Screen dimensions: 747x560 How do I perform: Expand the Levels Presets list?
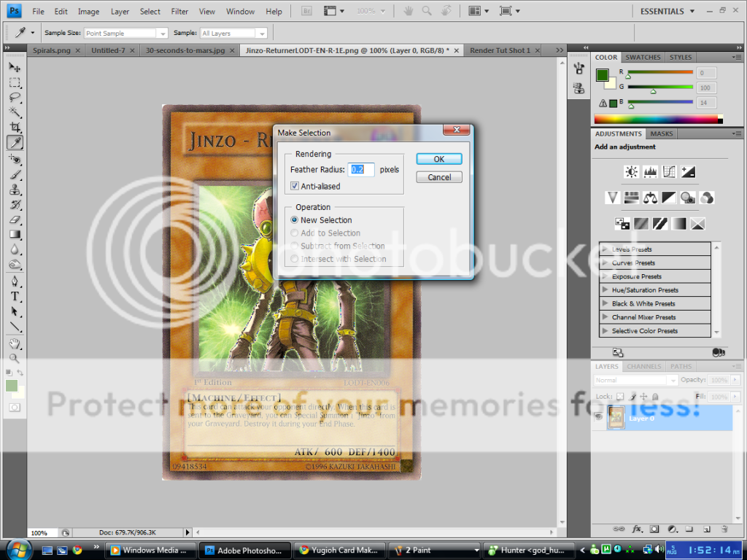[605, 250]
